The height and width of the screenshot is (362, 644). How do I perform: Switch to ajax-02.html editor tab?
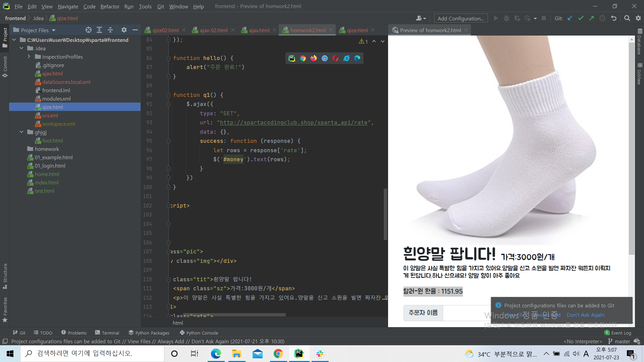pos(213,30)
